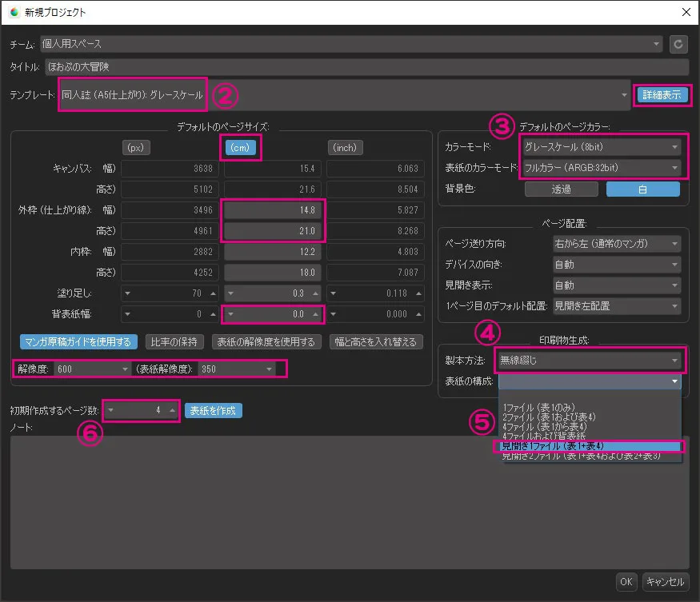Screen dimensions: 700x602
Task: Click the up arrow on initial page count
Action: (171, 410)
